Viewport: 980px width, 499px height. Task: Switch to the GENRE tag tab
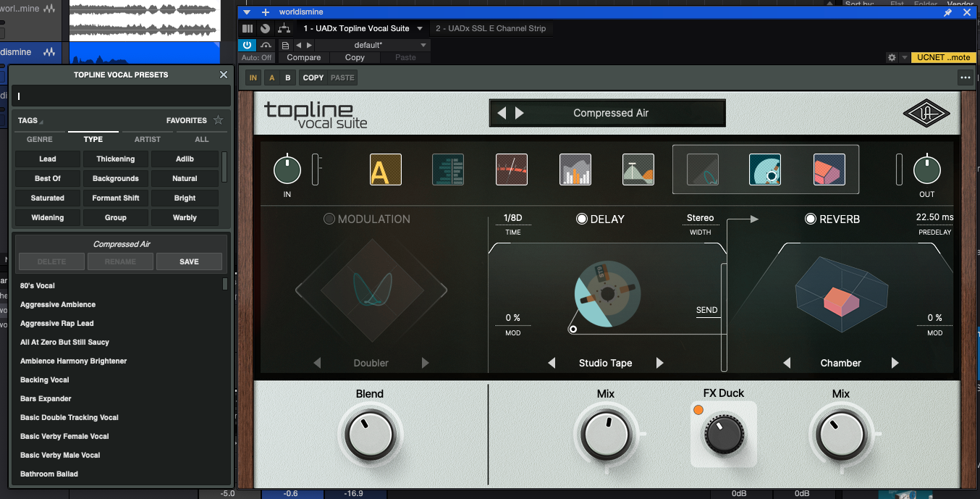(x=40, y=139)
